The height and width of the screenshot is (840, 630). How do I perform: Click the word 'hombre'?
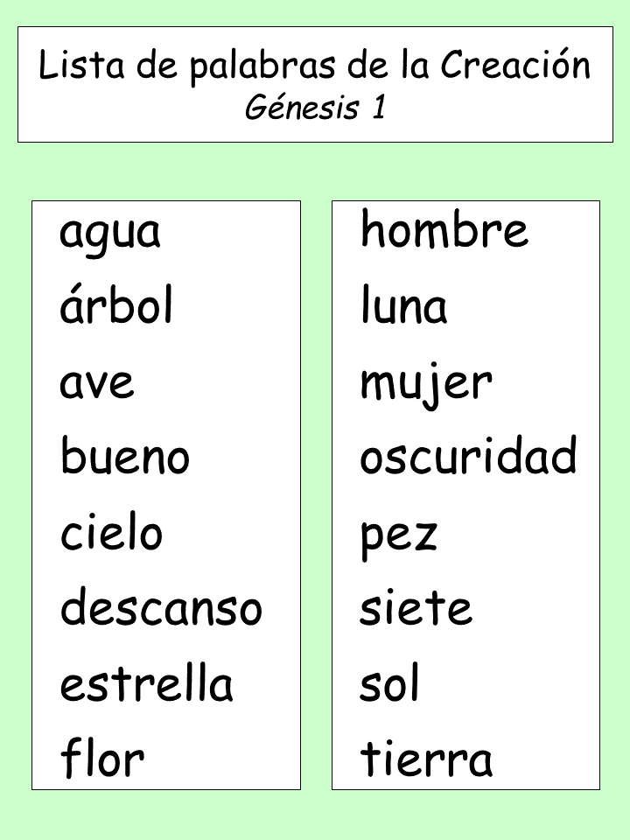tap(444, 228)
